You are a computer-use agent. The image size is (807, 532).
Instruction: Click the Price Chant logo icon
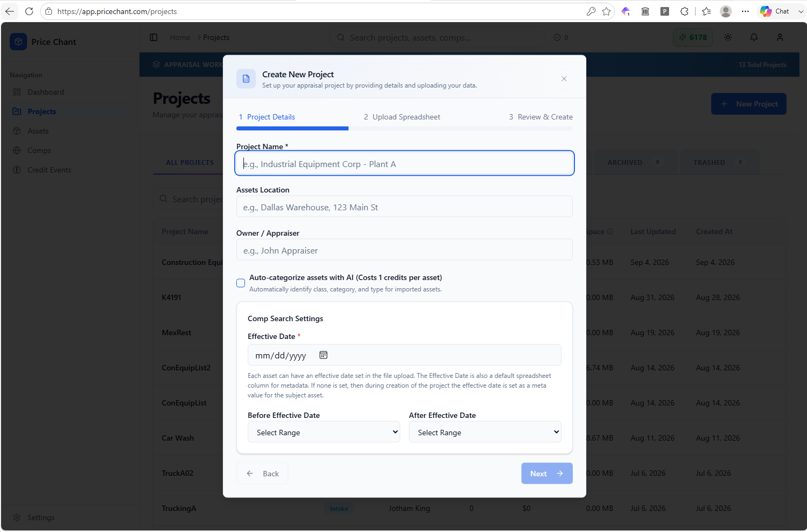click(x=18, y=42)
